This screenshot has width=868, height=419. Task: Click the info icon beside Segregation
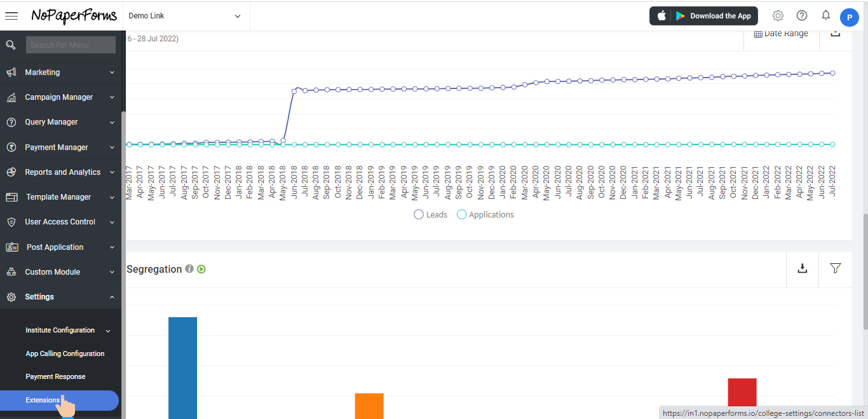click(189, 269)
